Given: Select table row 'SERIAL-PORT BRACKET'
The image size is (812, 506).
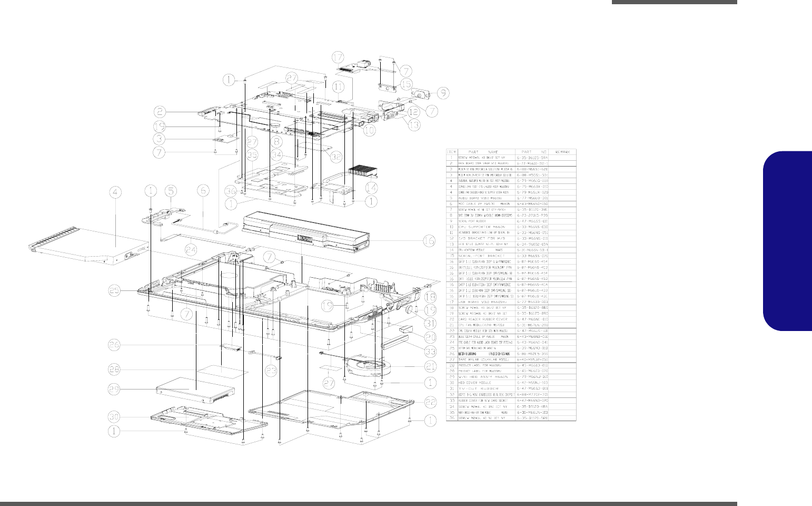Looking at the screenshot, I should pos(511,256).
